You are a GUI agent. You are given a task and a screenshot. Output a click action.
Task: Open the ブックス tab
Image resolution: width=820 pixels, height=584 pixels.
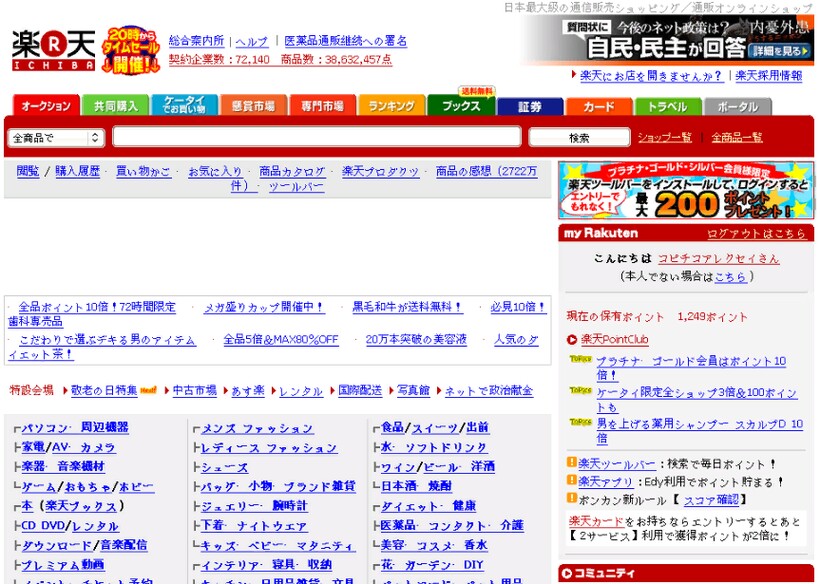461,106
